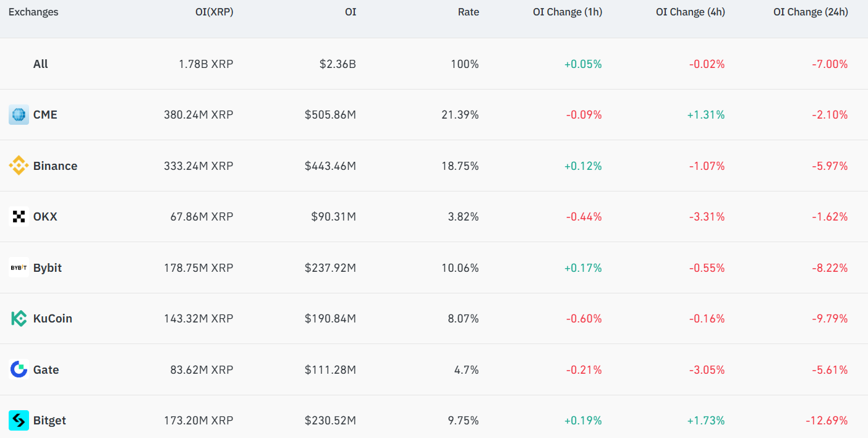Sort by the Rate column header
Screen dimensions: 868x438
pyautogui.click(x=469, y=11)
